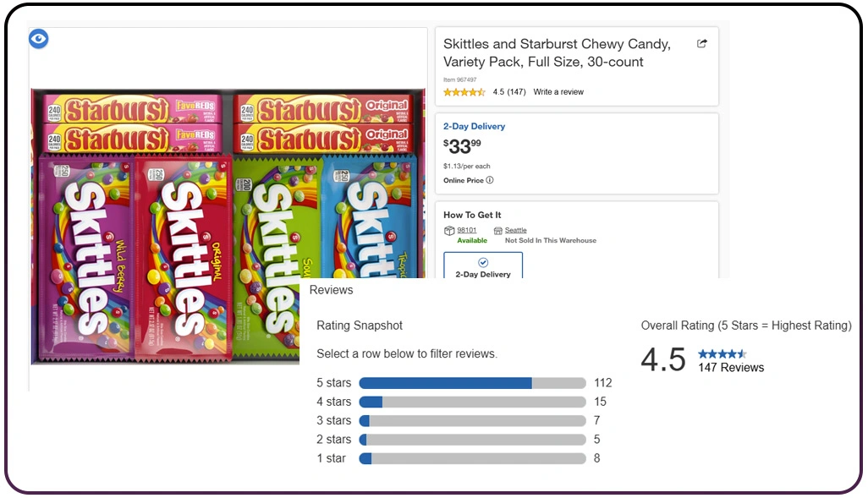
Task: Click the blue stars beside 4.5 overall rating
Action: click(x=722, y=353)
